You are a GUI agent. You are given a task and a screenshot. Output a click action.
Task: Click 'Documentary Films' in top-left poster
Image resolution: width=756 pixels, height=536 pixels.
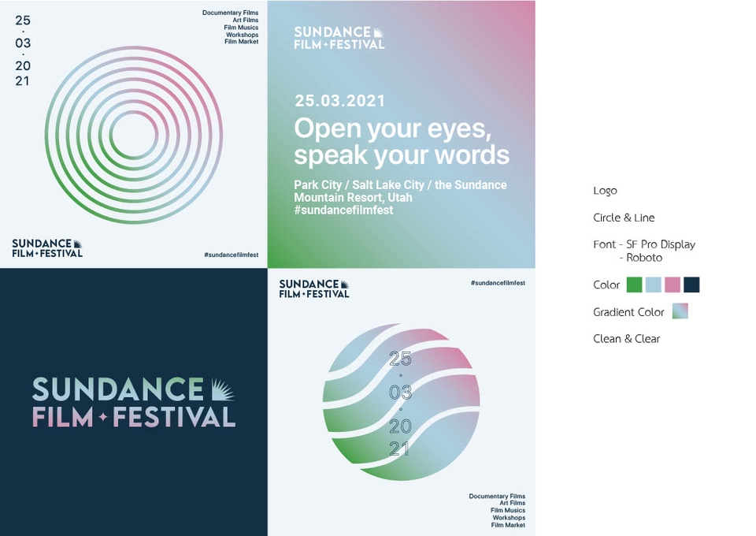(231, 13)
